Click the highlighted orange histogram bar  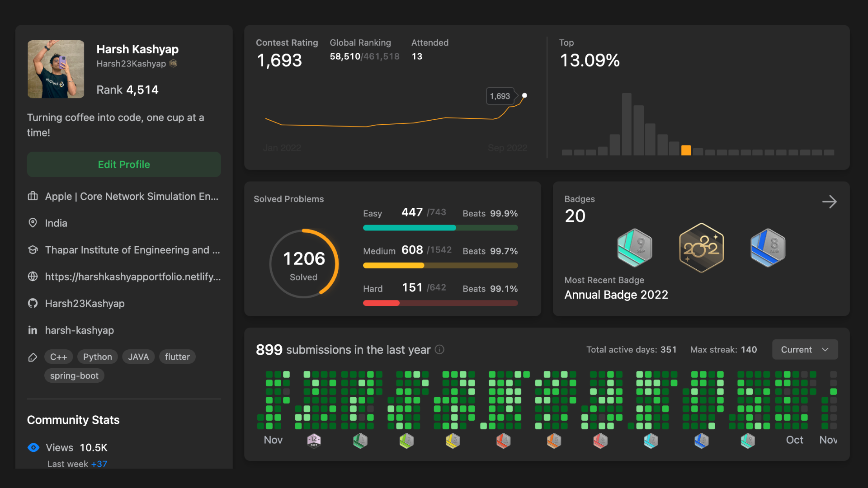click(x=686, y=150)
